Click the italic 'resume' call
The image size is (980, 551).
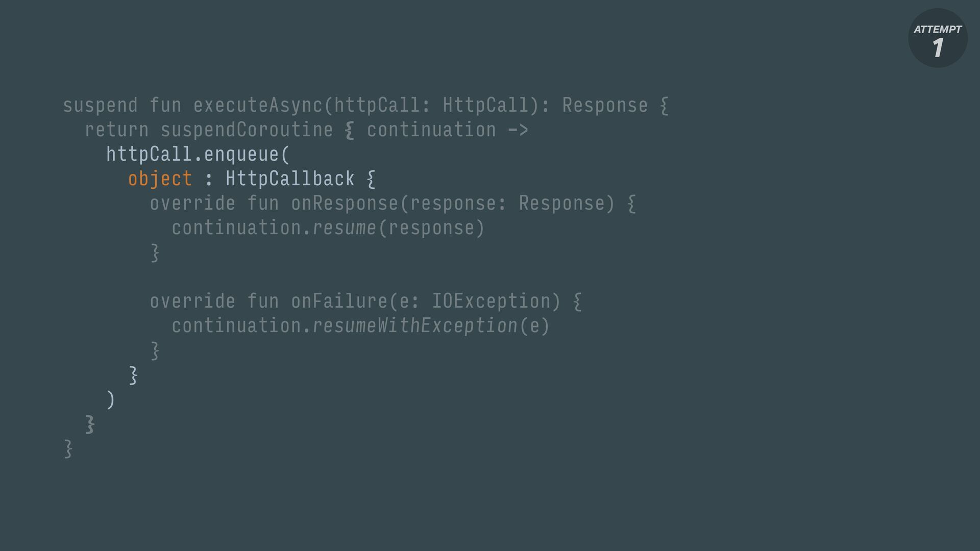click(345, 228)
